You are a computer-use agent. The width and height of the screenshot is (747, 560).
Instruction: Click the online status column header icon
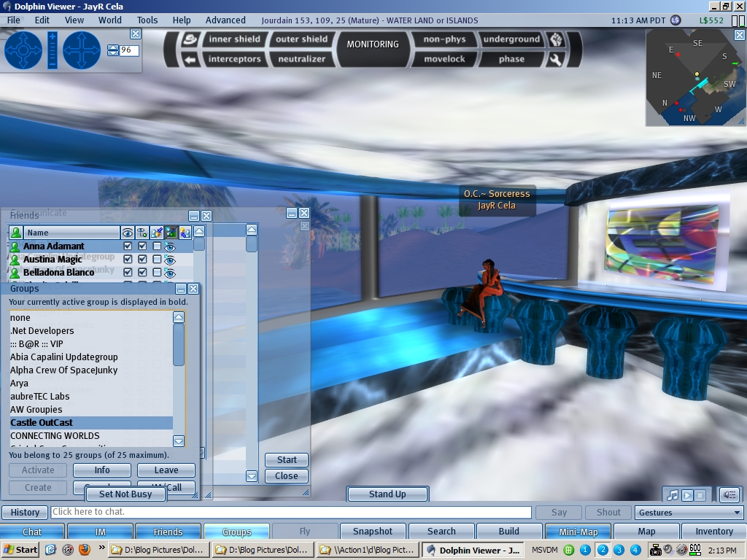pos(16,233)
